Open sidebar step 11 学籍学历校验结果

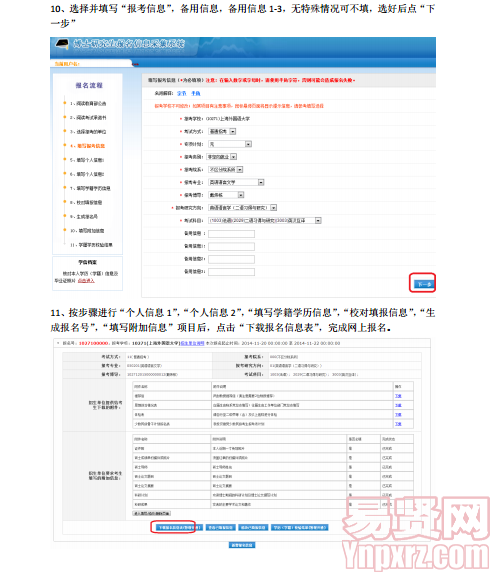tap(91, 245)
